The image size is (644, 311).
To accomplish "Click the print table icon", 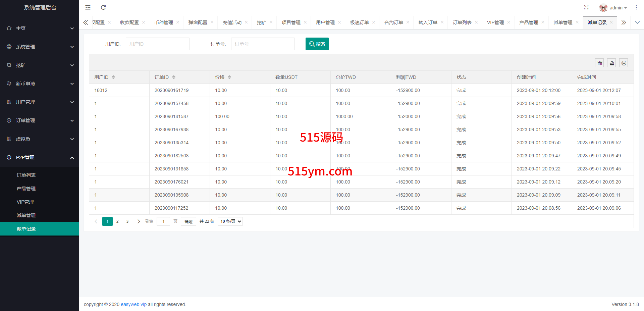I will coord(624,63).
